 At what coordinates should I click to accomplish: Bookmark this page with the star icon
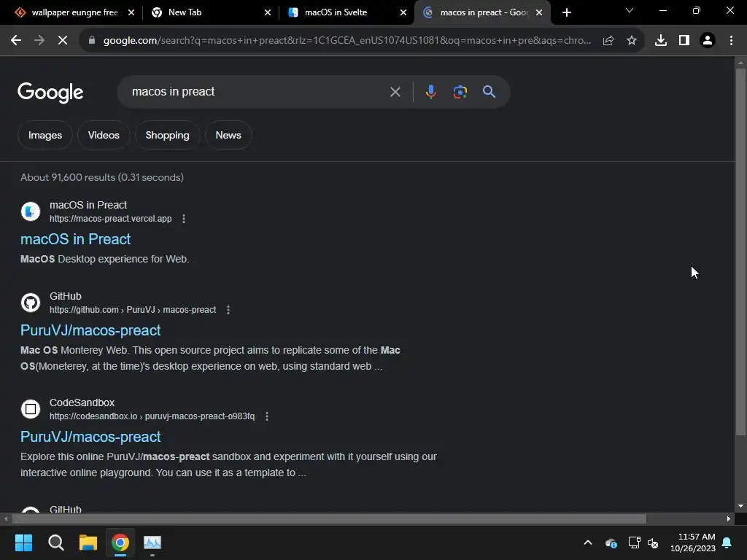click(x=632, y=41)
